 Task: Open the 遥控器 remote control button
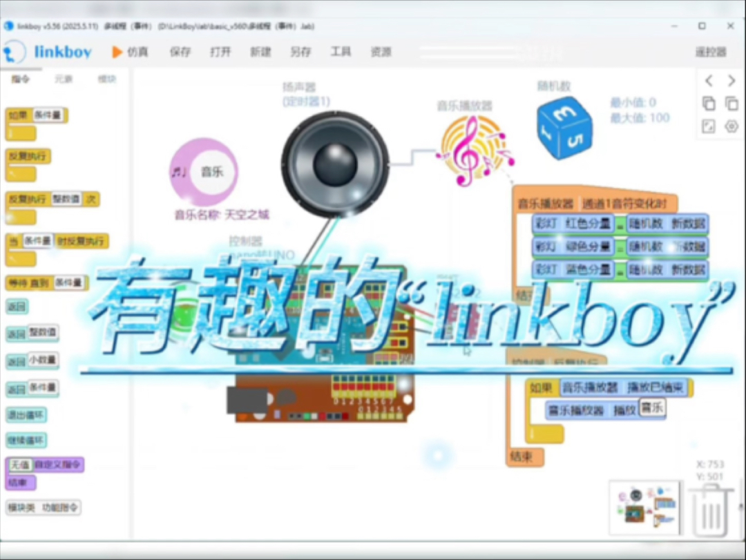pos(711,51)
